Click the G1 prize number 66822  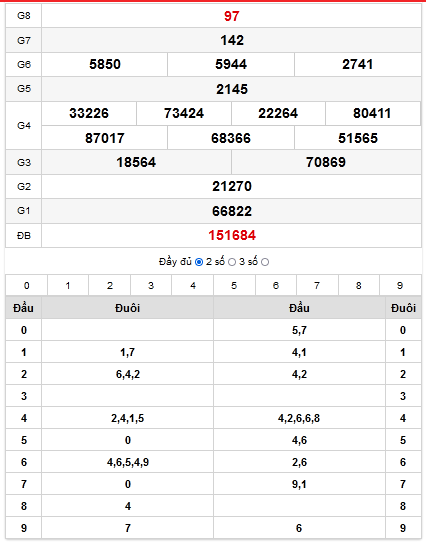pyautogui.click(x=232, y=211)
